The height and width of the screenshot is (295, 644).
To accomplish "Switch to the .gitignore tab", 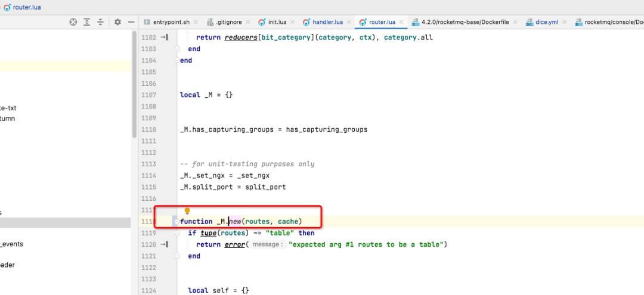I will (x=228, y=22).
